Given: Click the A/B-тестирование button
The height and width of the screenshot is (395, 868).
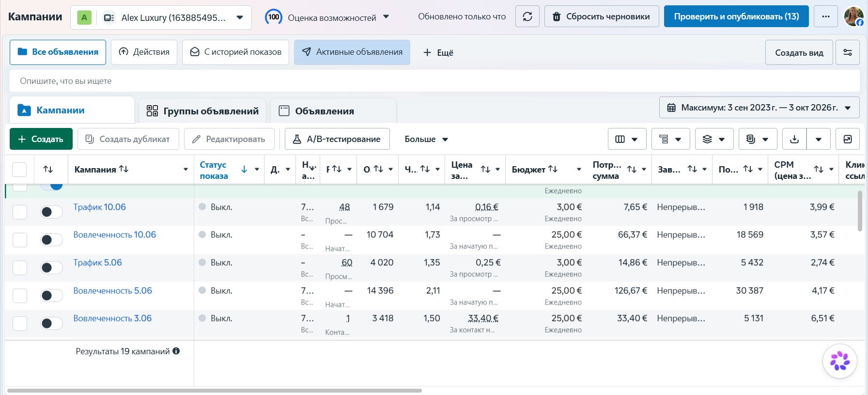Looking at the screenshot, I should point(337,139).
